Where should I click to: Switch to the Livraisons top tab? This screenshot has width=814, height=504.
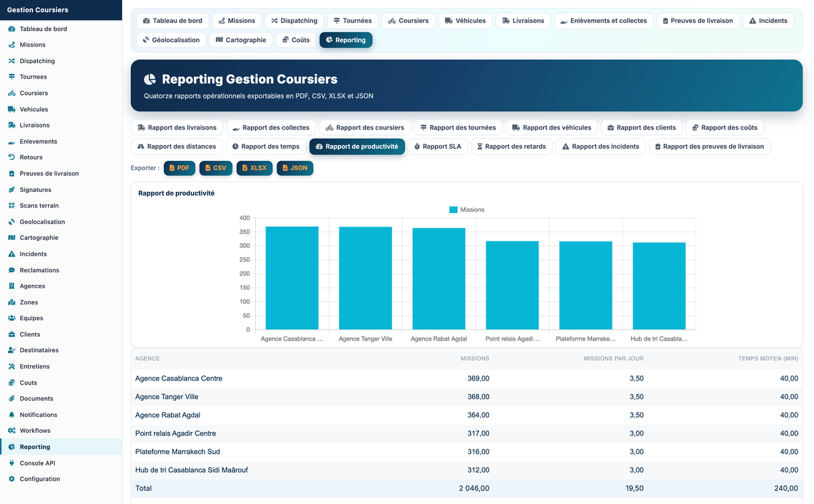tap(523, 21)
